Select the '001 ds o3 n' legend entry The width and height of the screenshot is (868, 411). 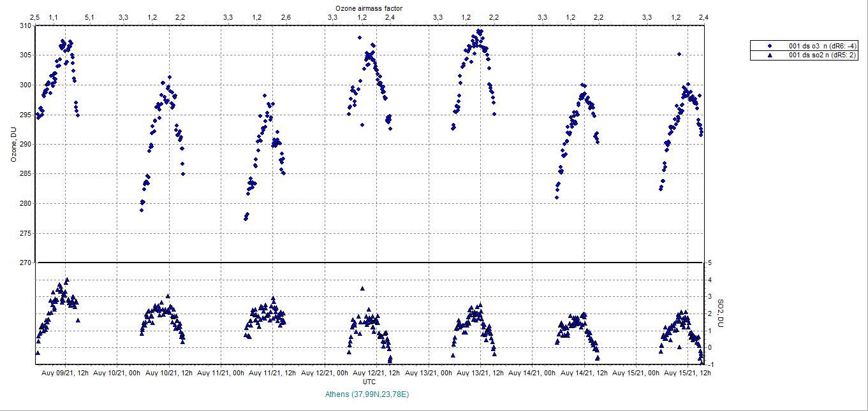[x=823, y=46]
